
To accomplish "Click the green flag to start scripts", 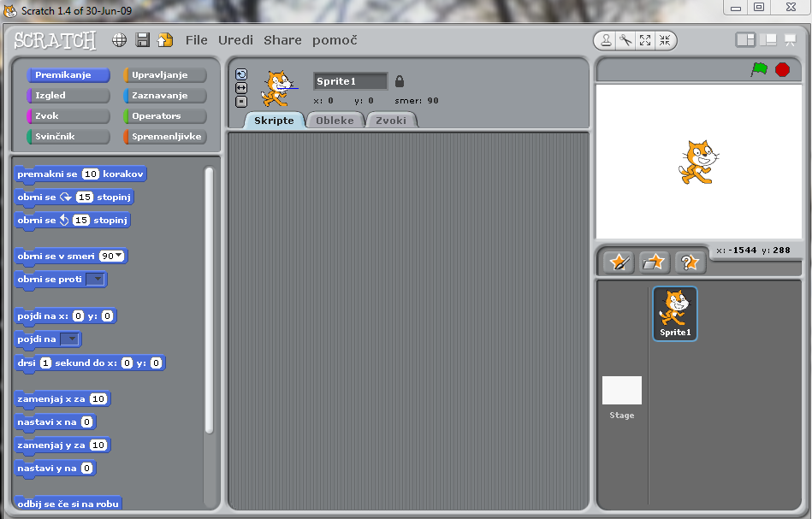I will pos(759,69).
